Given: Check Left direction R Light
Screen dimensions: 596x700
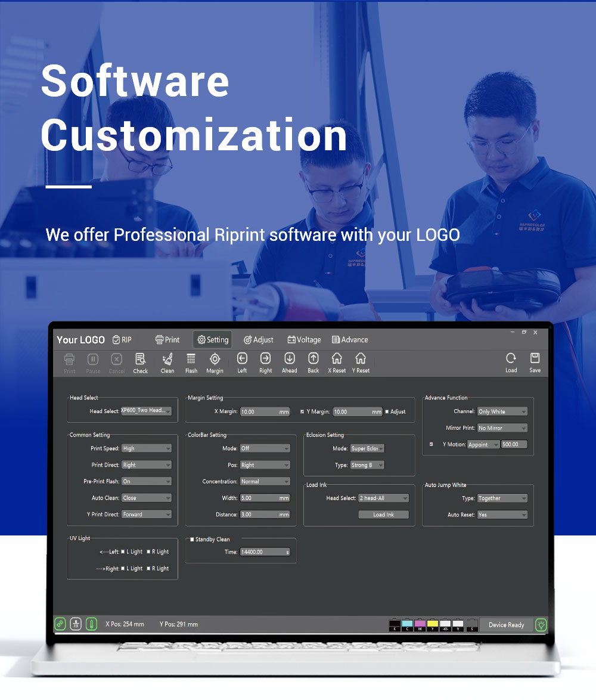Looking at the screenshot, I should (148, 552).
